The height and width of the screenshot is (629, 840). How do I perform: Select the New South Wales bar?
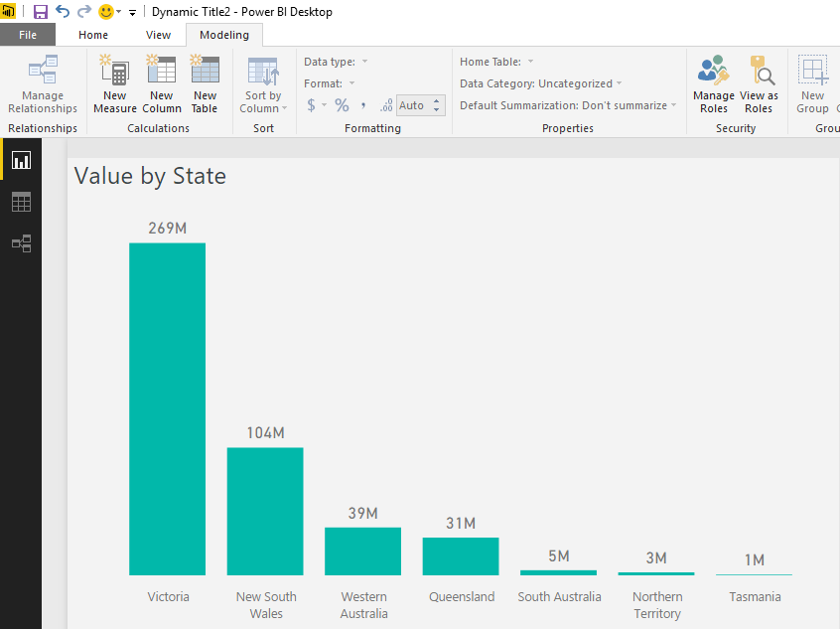click(x=265, y=511)
